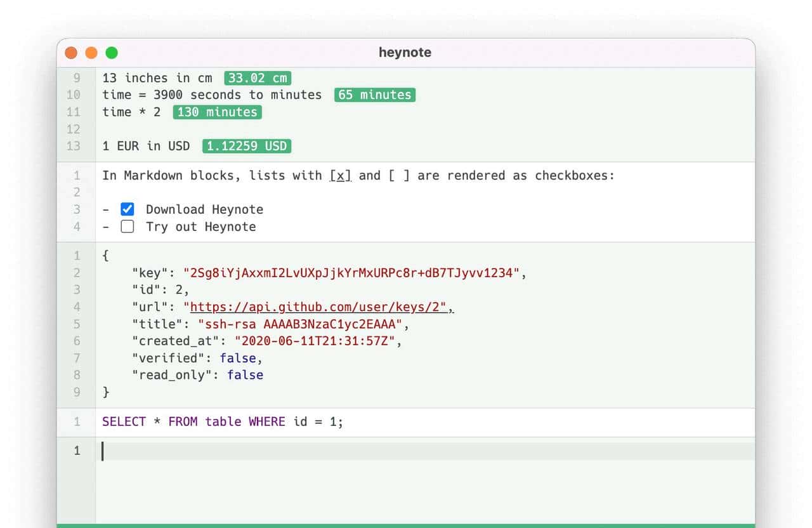Minimize window with the yellow button
This screenshot has width=812, height=528.
(91, 53)
